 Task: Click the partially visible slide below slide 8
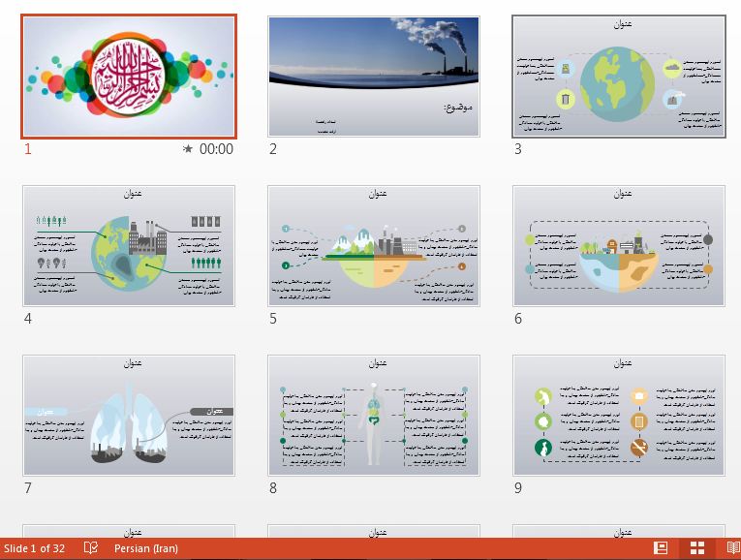click(374, 531)
